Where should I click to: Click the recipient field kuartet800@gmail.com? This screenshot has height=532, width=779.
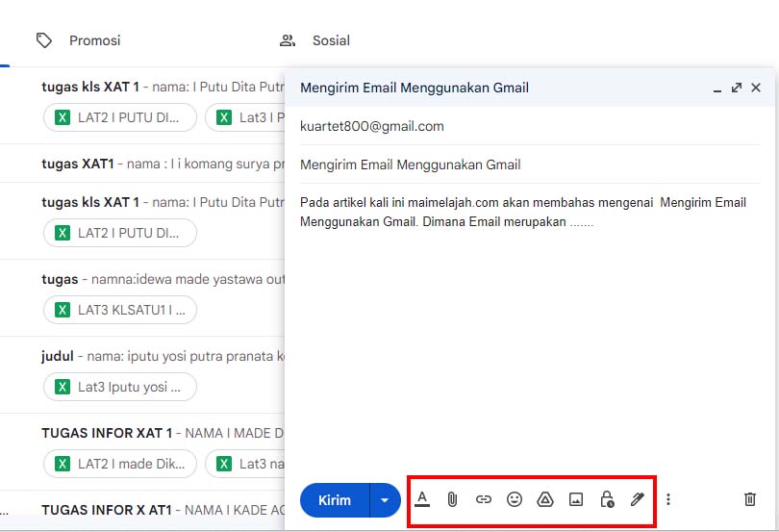530,126
